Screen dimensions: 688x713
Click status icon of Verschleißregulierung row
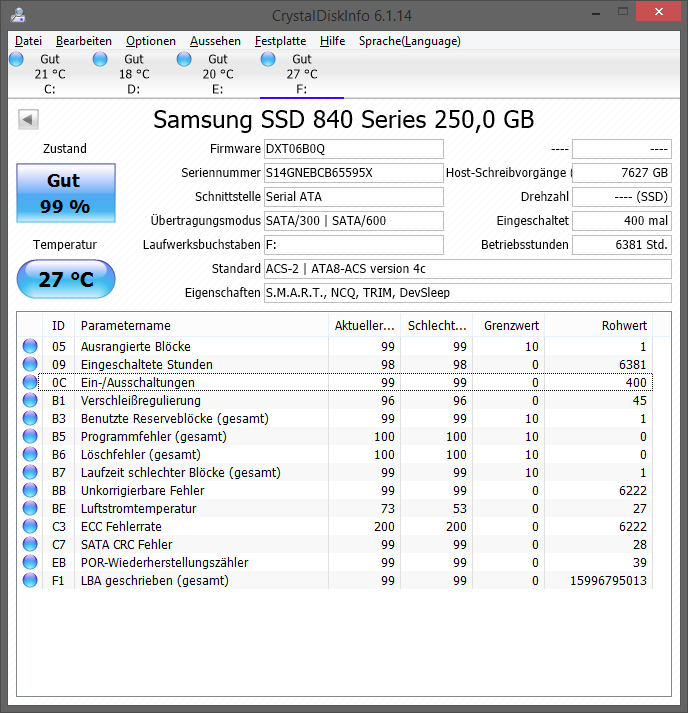click(30, 400)
